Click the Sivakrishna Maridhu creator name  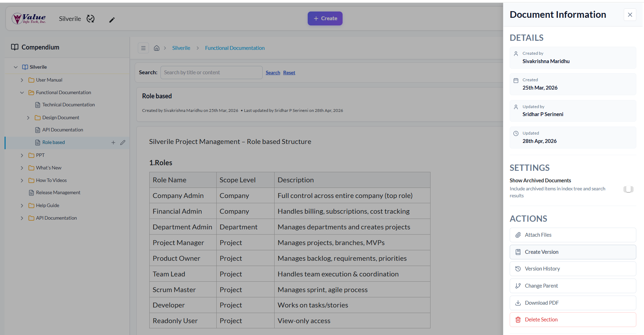pos(546,61)
